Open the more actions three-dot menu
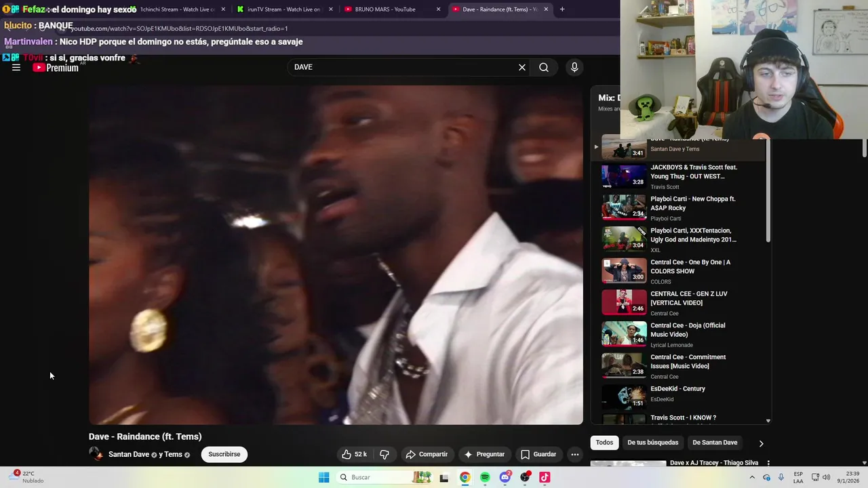 pos(575,454)
